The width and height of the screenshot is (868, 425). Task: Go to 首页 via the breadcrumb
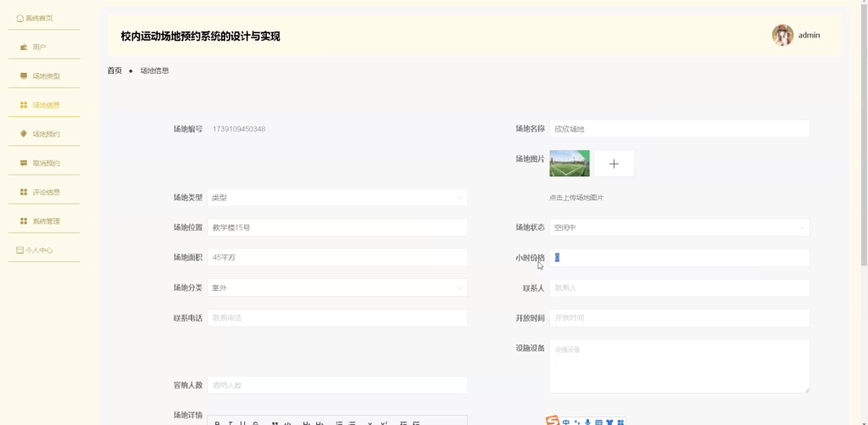click(114, 70)
